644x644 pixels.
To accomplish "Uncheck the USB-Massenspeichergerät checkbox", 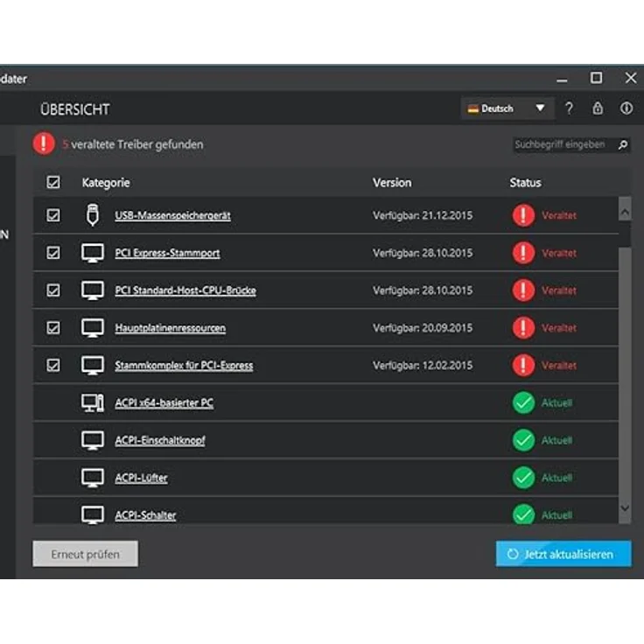I will (53, 215).
